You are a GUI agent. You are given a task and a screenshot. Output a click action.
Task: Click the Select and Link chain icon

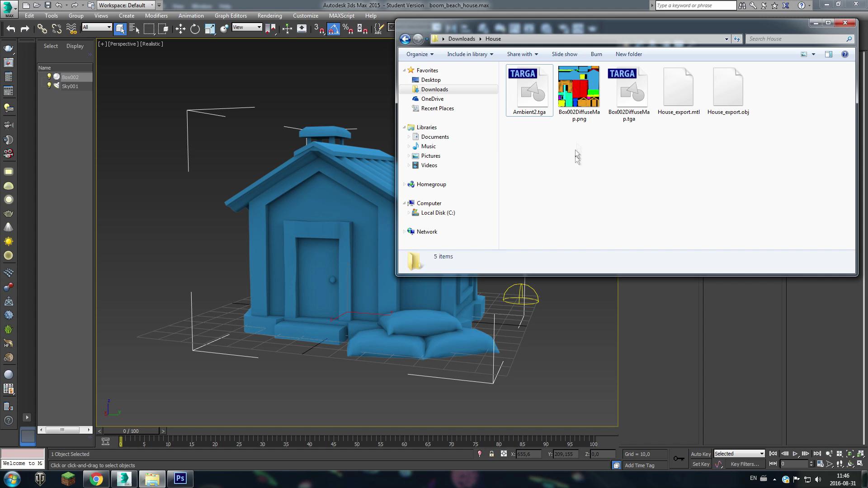click(42, 29)
